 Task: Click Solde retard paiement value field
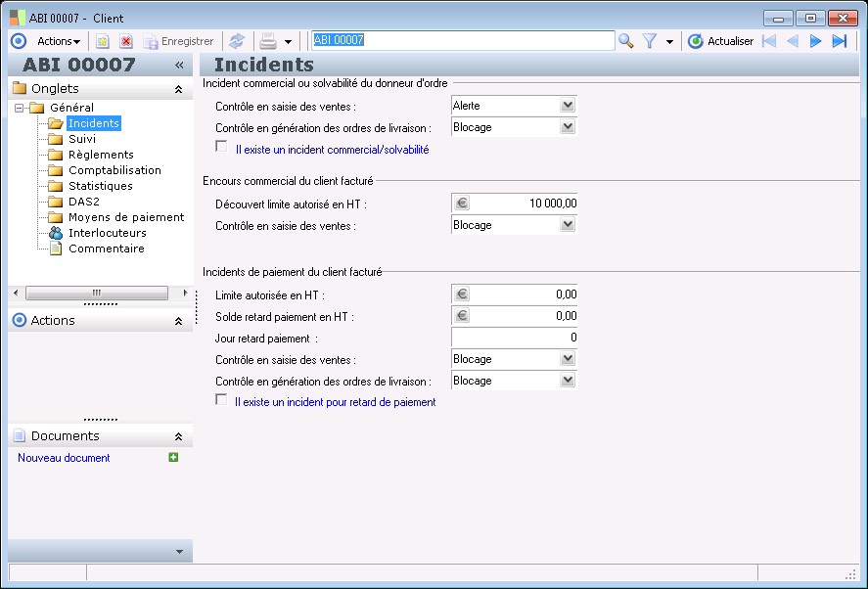pyautogui.click(x=514, y=315)
